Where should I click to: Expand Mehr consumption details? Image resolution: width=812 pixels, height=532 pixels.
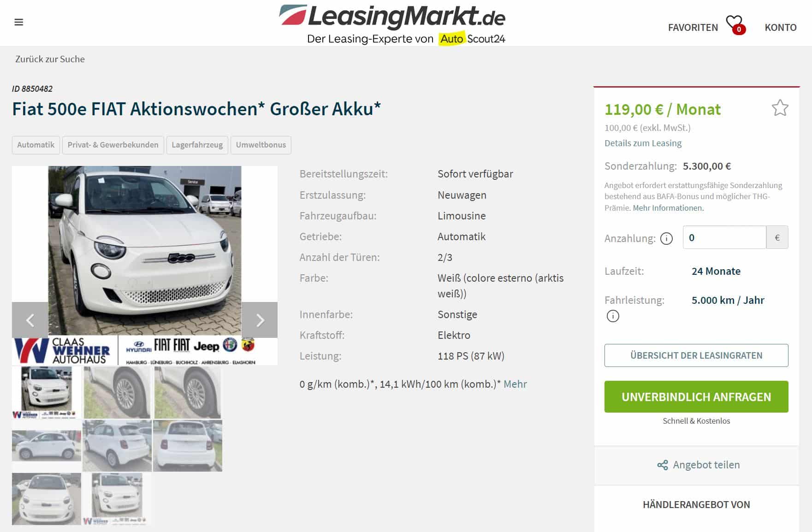[x=515, y=384]
